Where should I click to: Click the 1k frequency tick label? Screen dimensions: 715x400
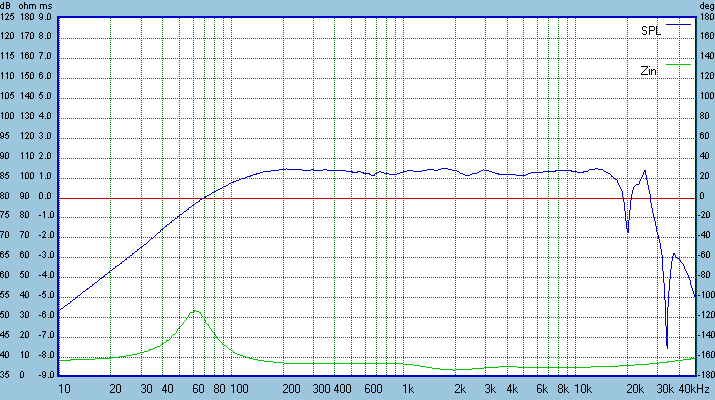pyautogui.click(x=406, y=388)
